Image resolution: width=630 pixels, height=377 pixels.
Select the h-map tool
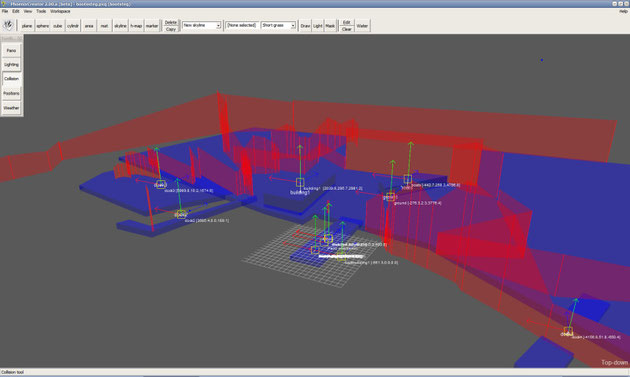pyautogui.click(x=136, y=26)
